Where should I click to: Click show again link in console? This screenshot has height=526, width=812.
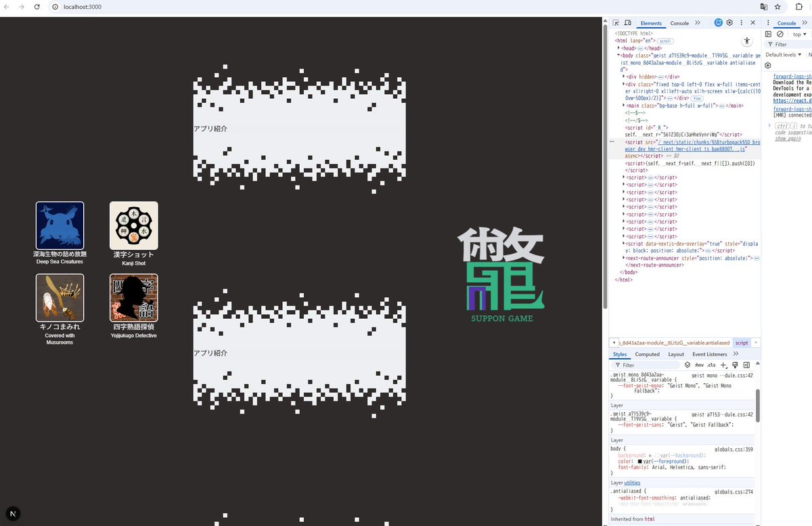click(x=788, y=138)
